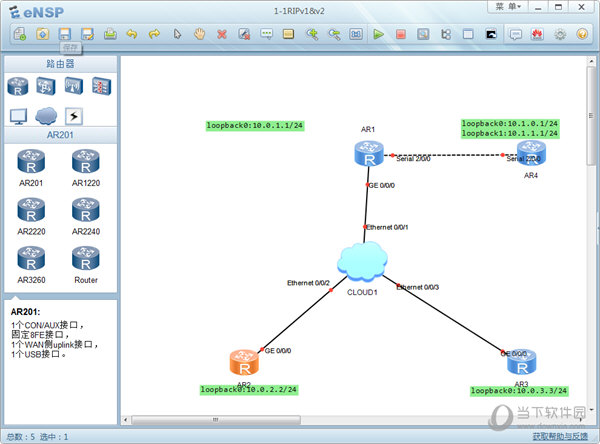This screenshot has height=444, width=600.
Task: Click the Ethernet 0/0/2 port label
Action: point(308,283)
